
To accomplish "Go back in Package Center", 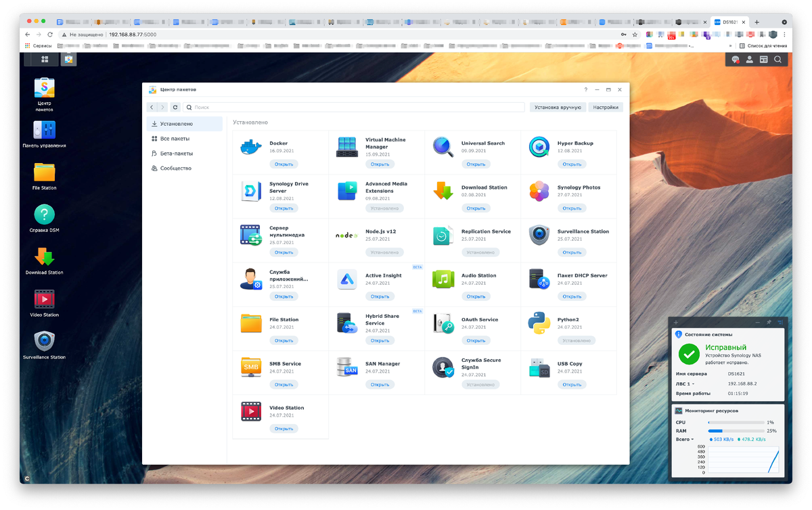I will click(x=152, y=107).
